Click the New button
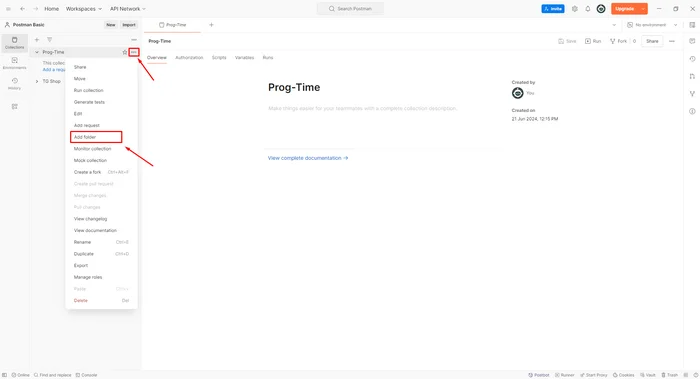The image size is (700, 379). [111, 25]
